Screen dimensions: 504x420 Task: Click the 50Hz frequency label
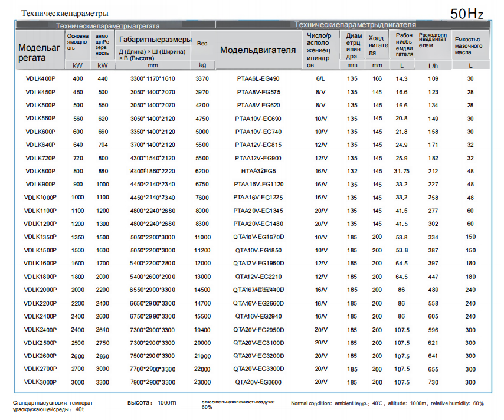pyautogui.click(x=467, y=14)
